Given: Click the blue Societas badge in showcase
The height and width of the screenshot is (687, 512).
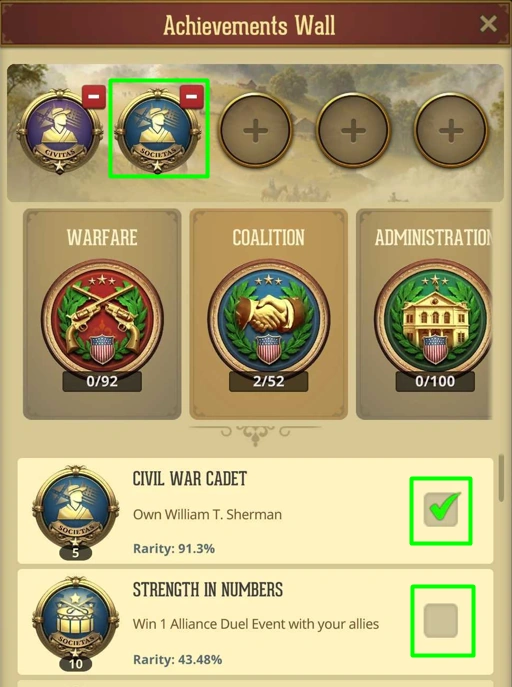Looking at the screenshot, I should click(158, 131).
